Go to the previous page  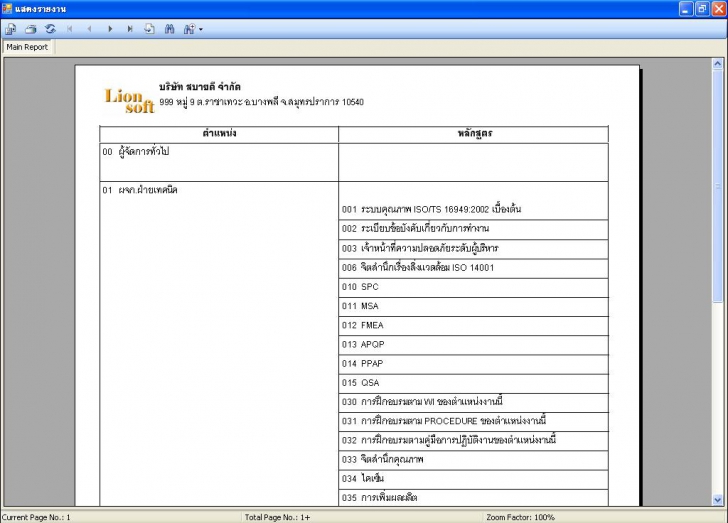90,29
